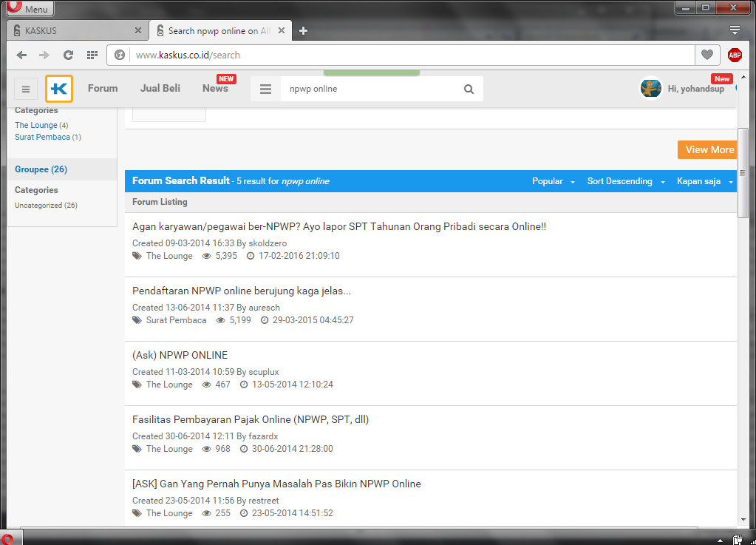Click timestamp 17-02-2016 21:09:10

[x=299, y=256]
